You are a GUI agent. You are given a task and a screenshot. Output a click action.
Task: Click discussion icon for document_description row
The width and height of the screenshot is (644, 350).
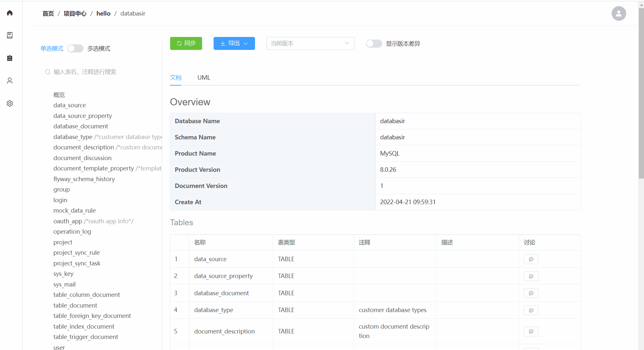(x=531, y=332)
